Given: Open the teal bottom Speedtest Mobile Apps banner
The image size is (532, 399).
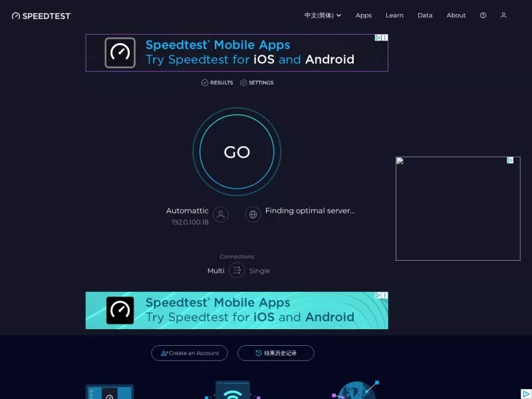Looking at the screenshot, I should 237,311.
